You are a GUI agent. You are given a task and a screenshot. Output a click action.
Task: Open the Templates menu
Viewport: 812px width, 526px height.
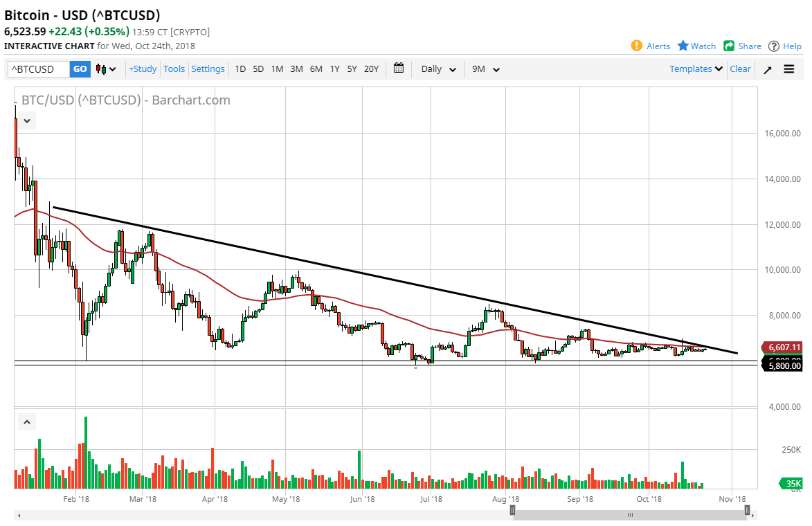coord(692,69)
